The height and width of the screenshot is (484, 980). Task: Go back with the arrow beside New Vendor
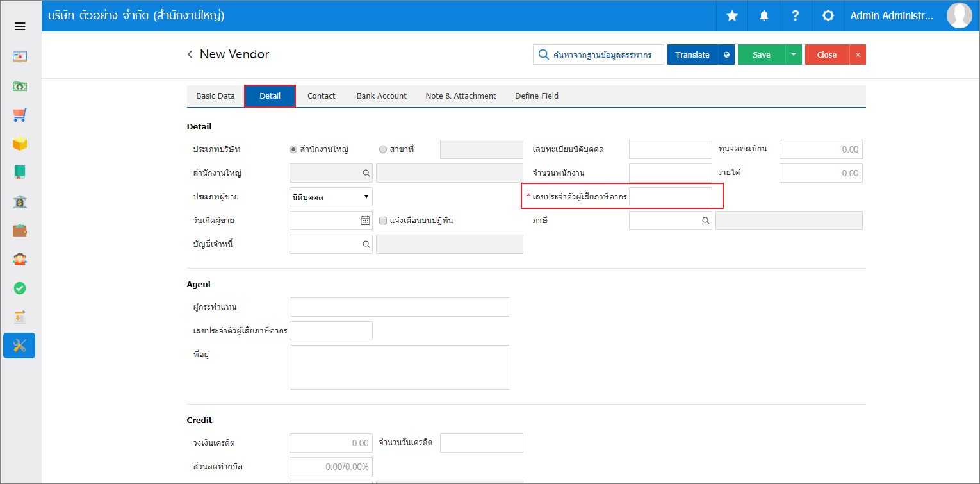coord(190,54)
